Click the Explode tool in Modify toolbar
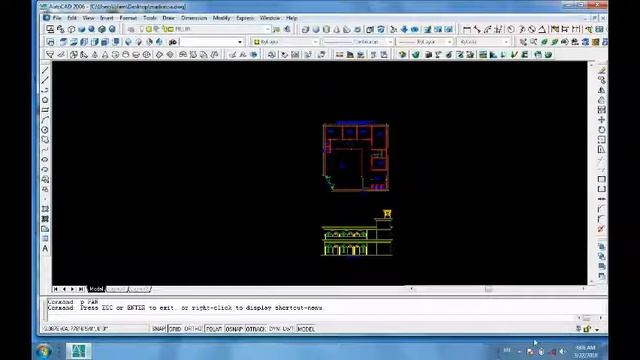 pos(602,229)
